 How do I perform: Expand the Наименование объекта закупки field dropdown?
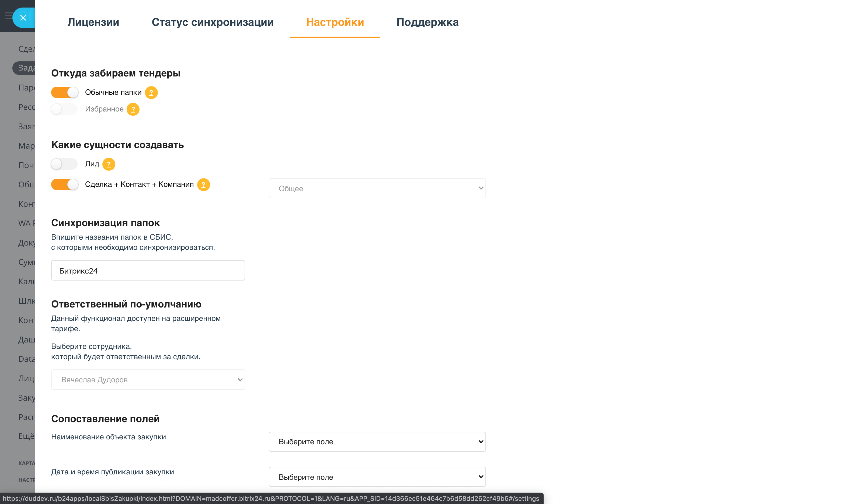point(377,442)
